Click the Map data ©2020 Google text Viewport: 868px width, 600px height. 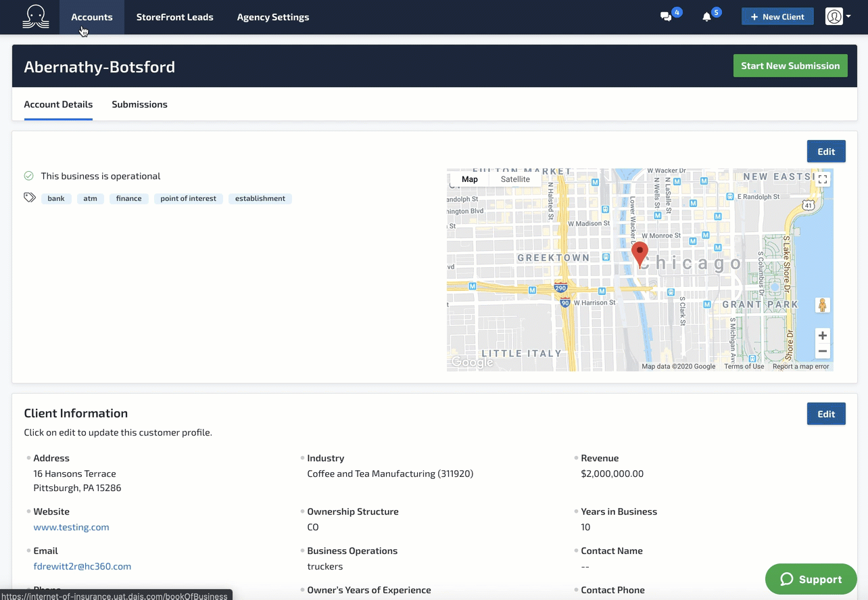[679, 367]
